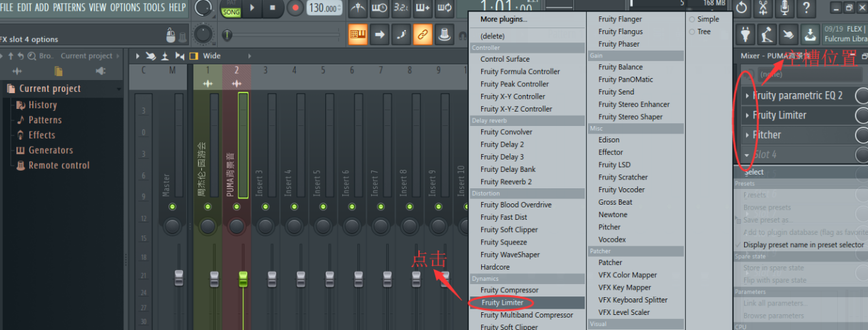Image resolution: width=868 pixels, height=330 pixels.
Task: Click the metronome icon in toolbar
Action: point(357,8)
